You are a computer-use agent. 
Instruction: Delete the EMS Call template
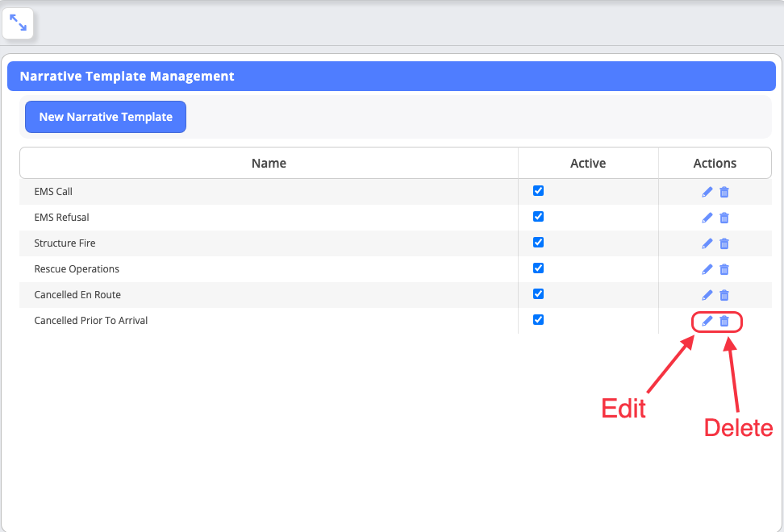724,192
